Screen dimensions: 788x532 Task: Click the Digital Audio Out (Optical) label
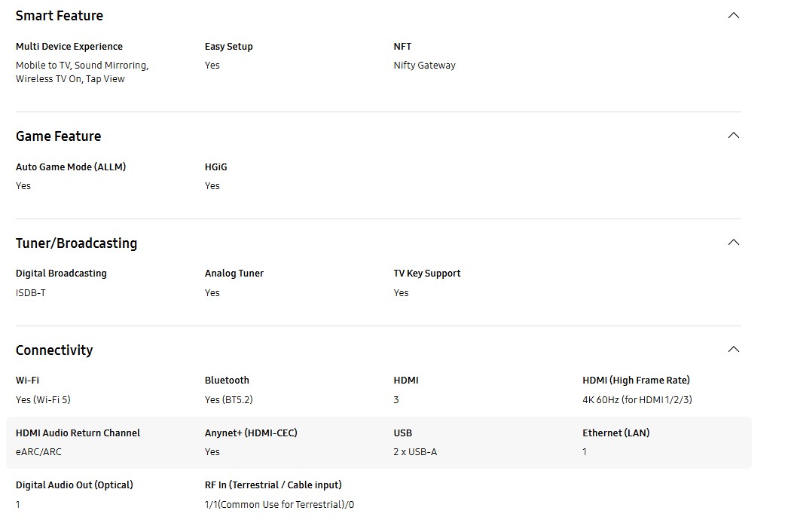[74, 485]
